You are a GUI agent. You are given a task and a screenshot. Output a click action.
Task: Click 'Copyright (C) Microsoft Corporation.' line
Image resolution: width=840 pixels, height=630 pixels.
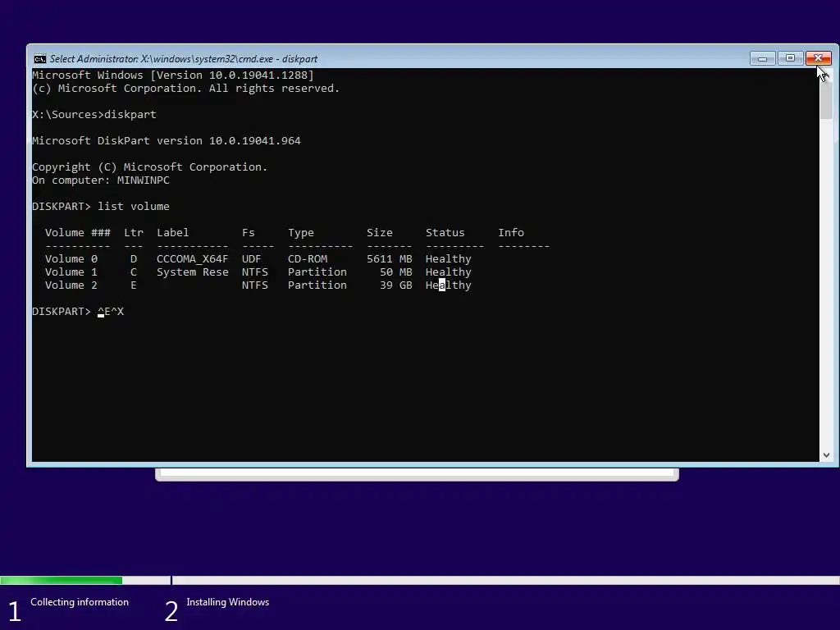pyautogui.click(x=149, y=167)
